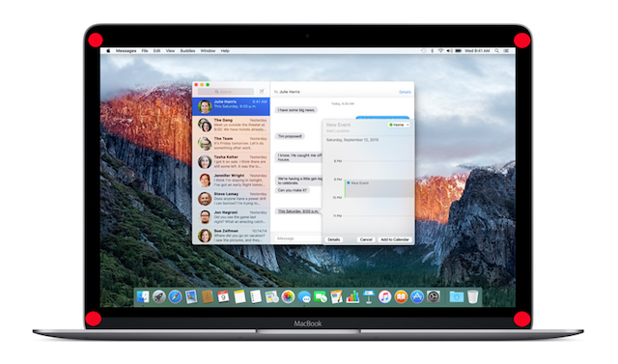Click Spotlight magnifier in menu bar
This screenshot has height=364, width=618.
click(497, 51)
